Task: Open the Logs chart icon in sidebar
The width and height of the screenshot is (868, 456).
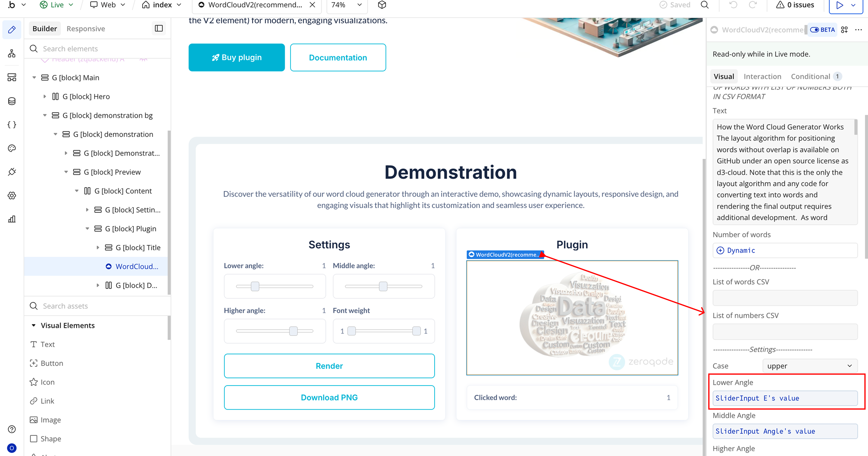Action: pyautogui.click(x=12, y=219)
